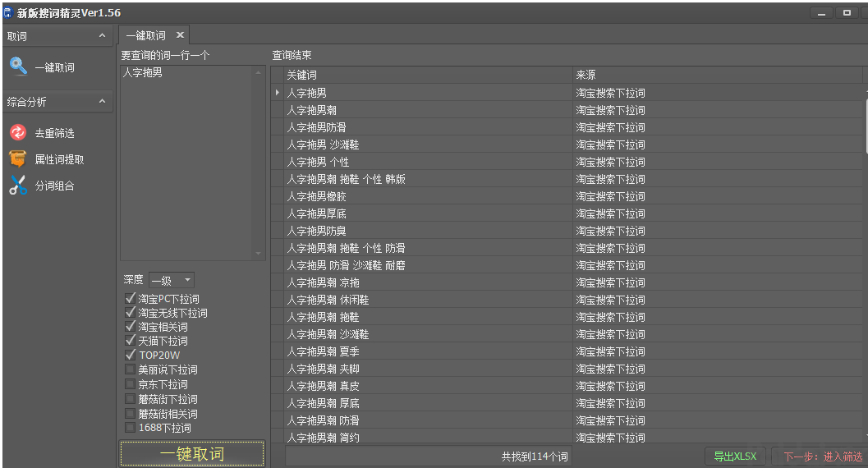
Task: Select keyword cell 人字拖男潮 夏季
Action: 429,351
